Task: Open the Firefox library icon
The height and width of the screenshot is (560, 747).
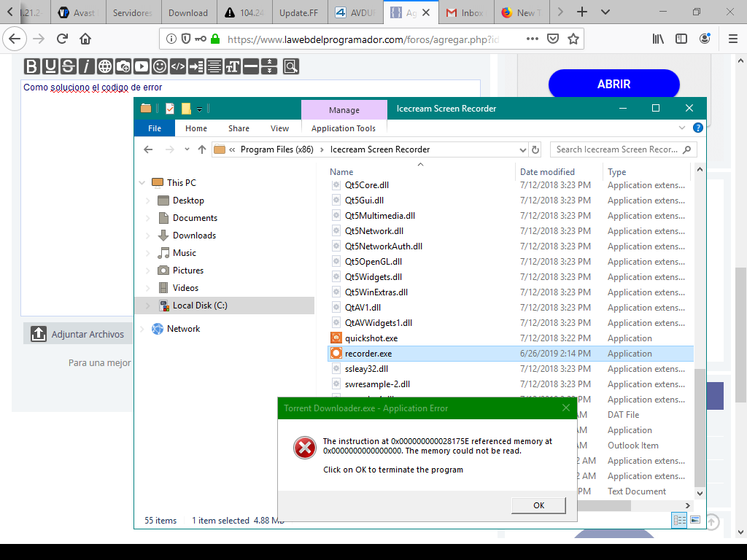Action: click(658, 39)
